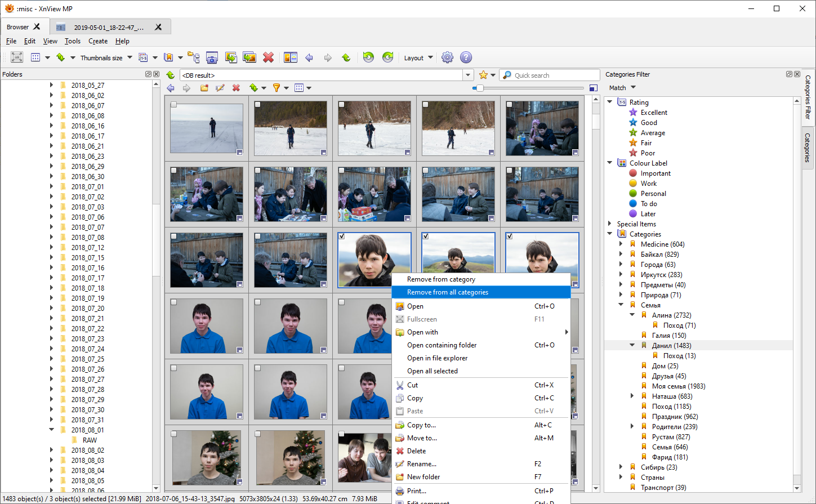
Task: Open the Layout dropdown
Action: tap(418, 58)
